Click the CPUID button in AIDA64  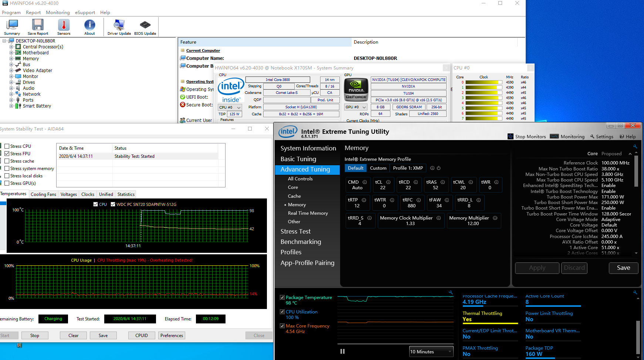tap(142, 336)
